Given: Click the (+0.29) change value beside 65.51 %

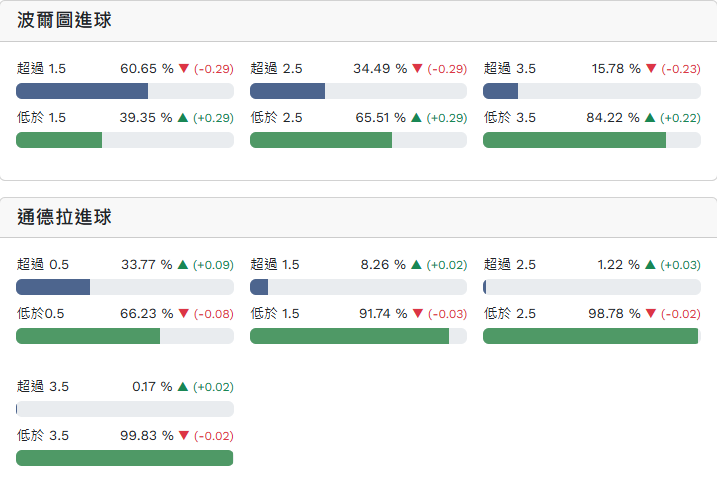Looking at the screenshot, I should click(x=446, y=118).
